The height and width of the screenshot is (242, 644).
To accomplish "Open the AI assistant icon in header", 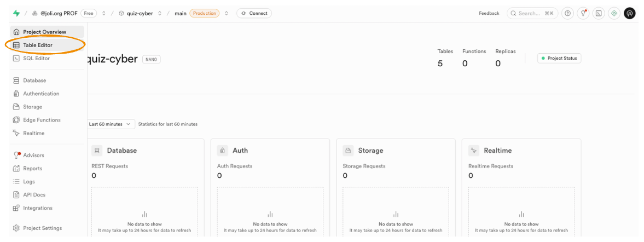I will click(614, 13).
